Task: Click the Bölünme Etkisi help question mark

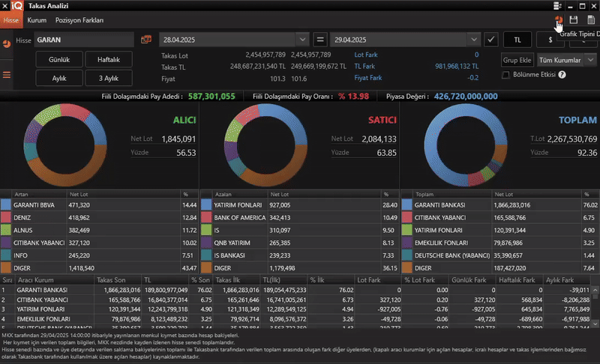Action: click(562, 74)
